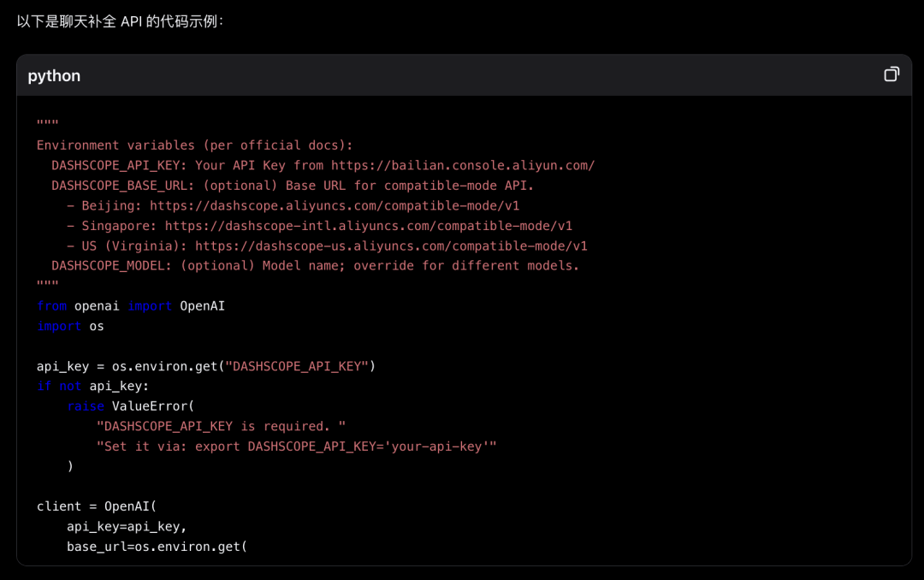Click the Singapore dashscope-intl URL
The width and height of the screenshot is (924, 580).
coord(368,226)
